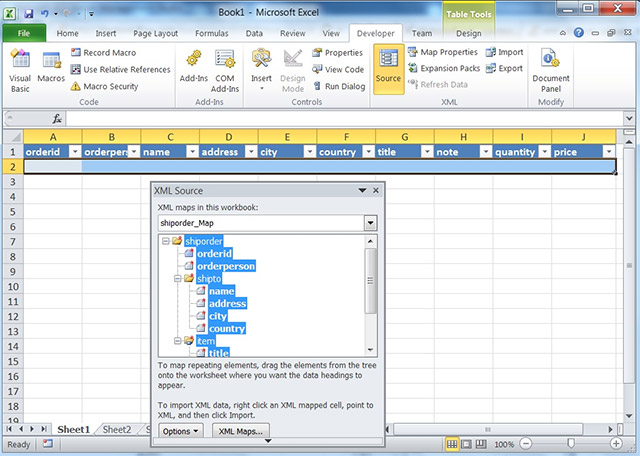Click Refresh Data in XML group
The image size is (640, 456).
pos(438,85)
